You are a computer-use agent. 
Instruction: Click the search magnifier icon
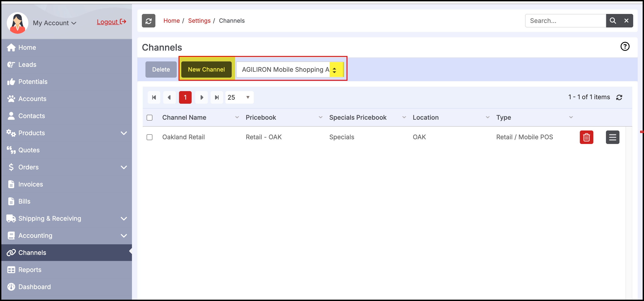coord(612,21)
